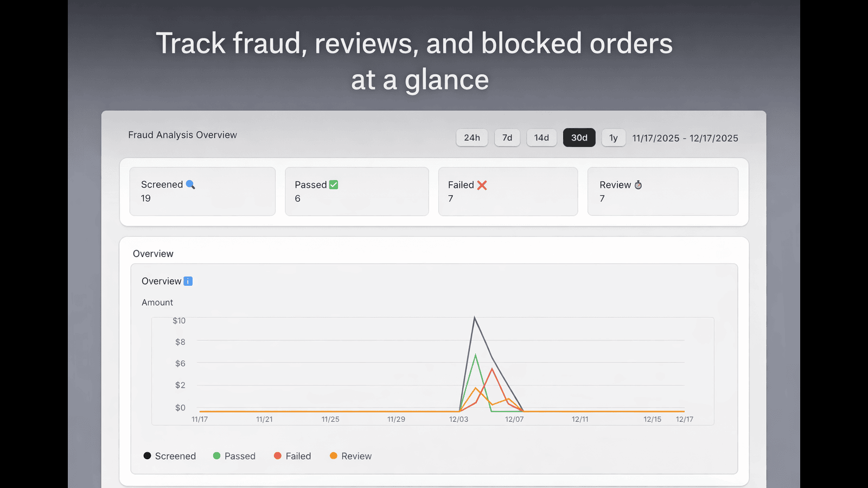Screen dimensions: 868x488
Task: Switch to the 7d view
Action: (x=507, y=138)
